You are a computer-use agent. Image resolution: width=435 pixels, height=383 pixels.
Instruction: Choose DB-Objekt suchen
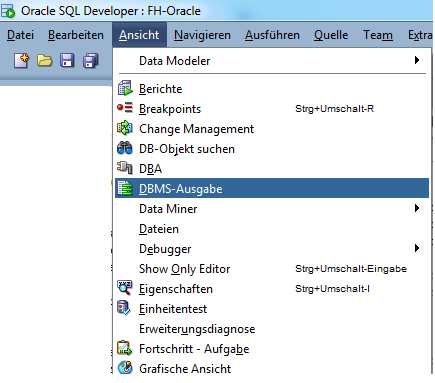pos(272,149)
